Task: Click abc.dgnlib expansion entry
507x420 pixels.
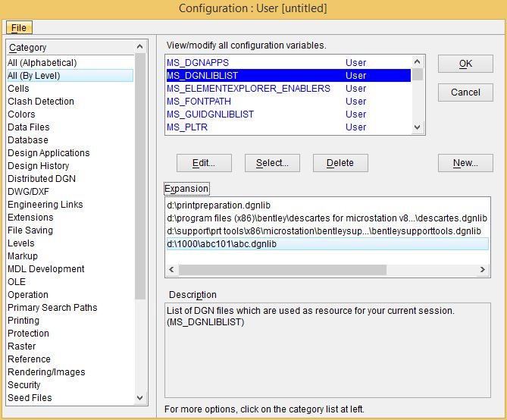Action: (327, 244)
